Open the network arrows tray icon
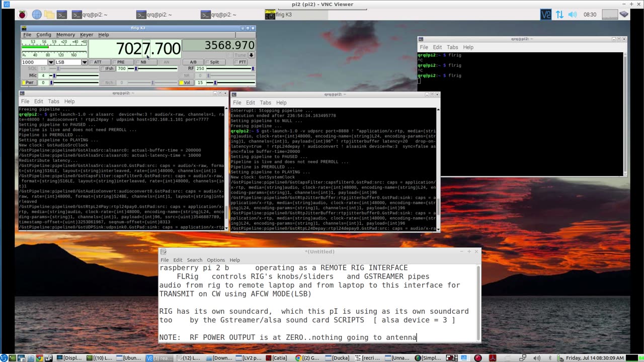The width and height of the screenshot is (644, 362). pyautogui.click(x=559, y=15)
